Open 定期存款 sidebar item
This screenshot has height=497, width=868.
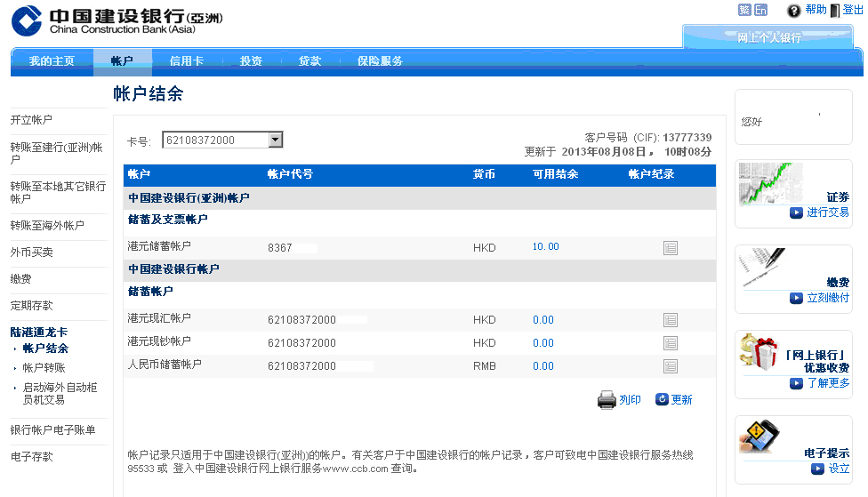point(31,306)
